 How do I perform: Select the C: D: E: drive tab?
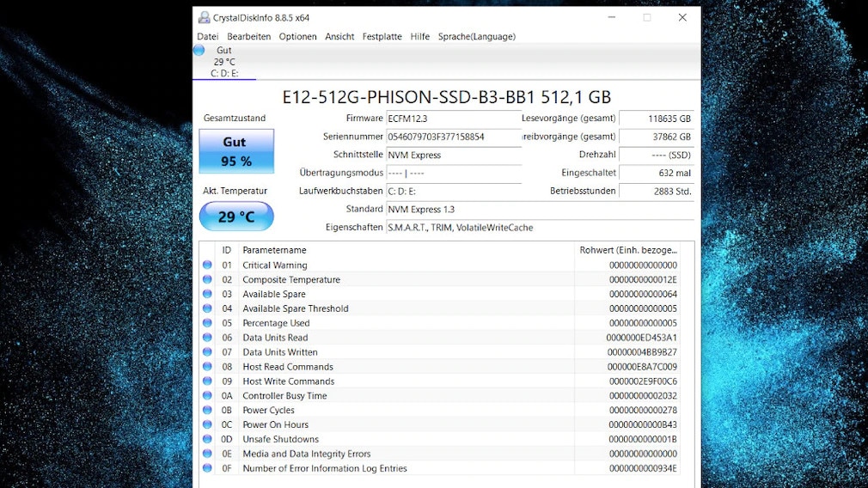click(x=224, y=73)
